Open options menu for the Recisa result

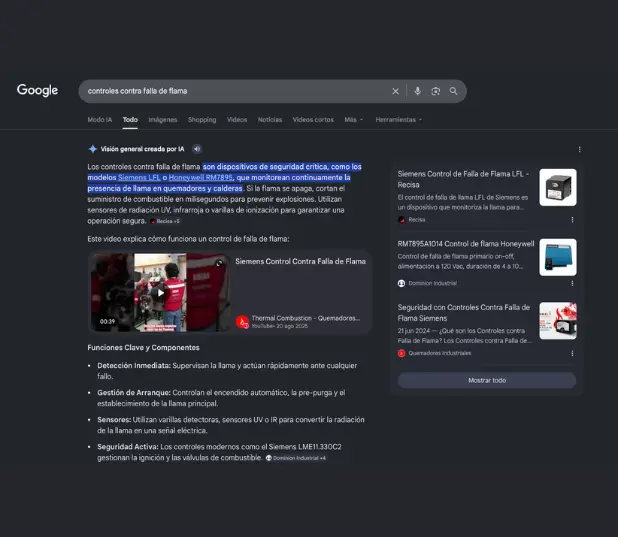pos(572,220)
